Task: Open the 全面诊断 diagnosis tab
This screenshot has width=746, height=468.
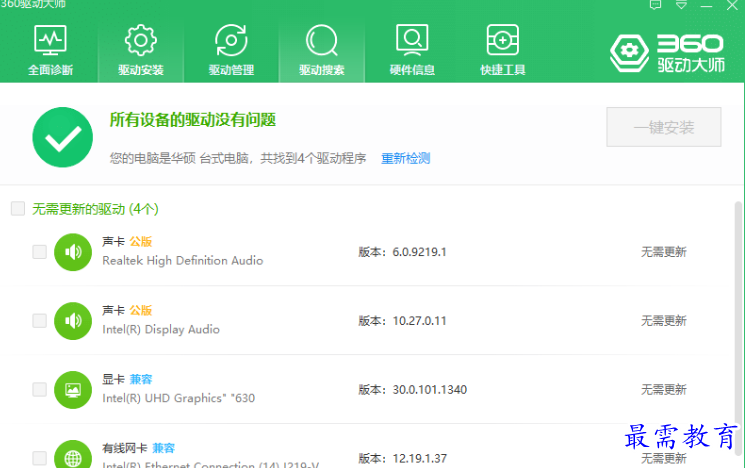Action: coord(50,50)
